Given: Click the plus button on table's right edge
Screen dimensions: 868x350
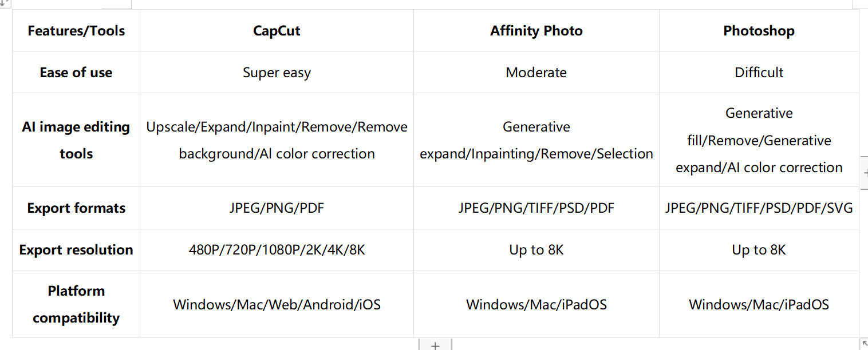Looking at the screenshot, I should [864, 172].
